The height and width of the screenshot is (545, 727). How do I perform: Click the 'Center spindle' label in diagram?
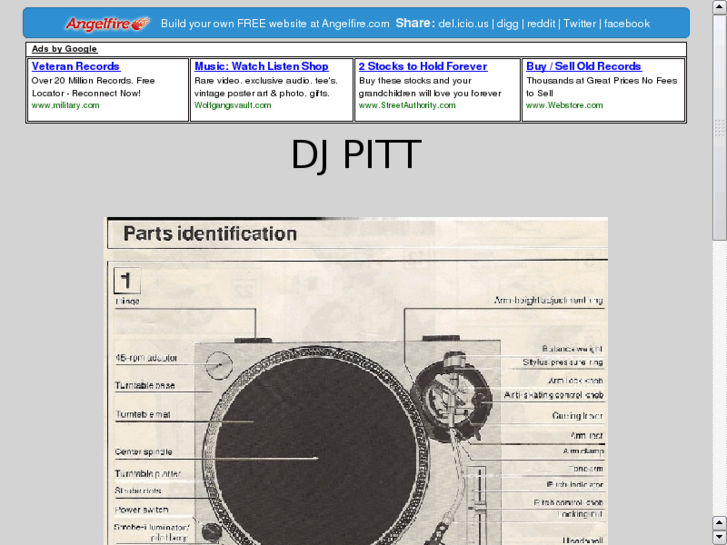(144, 451)
